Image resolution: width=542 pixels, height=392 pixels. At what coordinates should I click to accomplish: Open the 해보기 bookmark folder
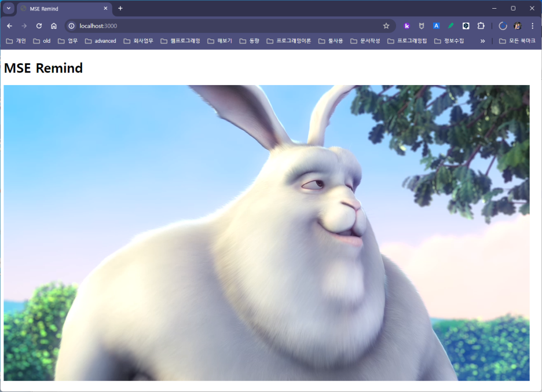pos(220,41)
